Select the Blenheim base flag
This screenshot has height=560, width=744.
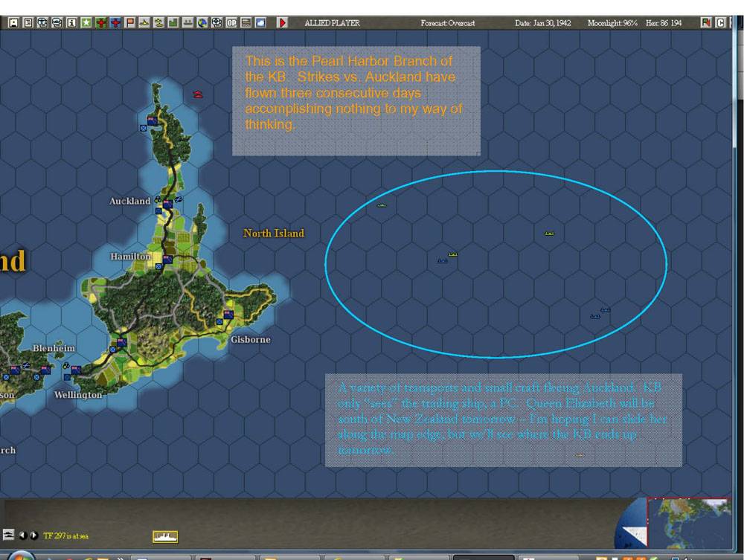45,370
